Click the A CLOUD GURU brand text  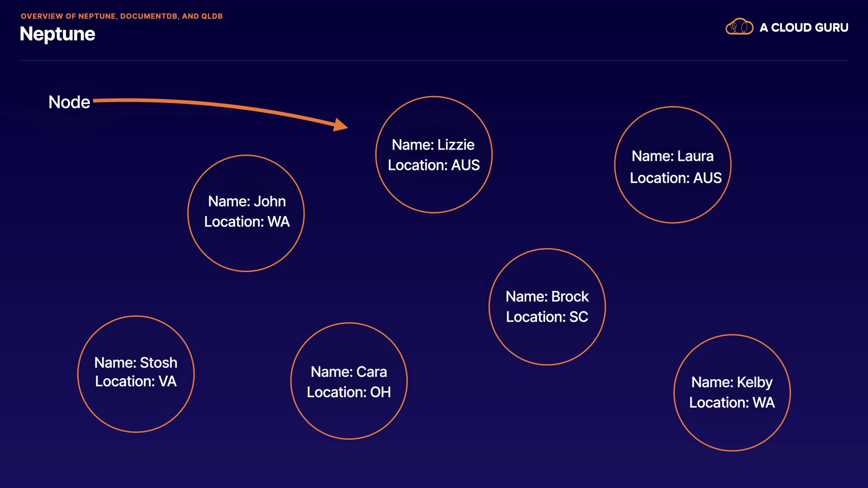coord(804,28)
